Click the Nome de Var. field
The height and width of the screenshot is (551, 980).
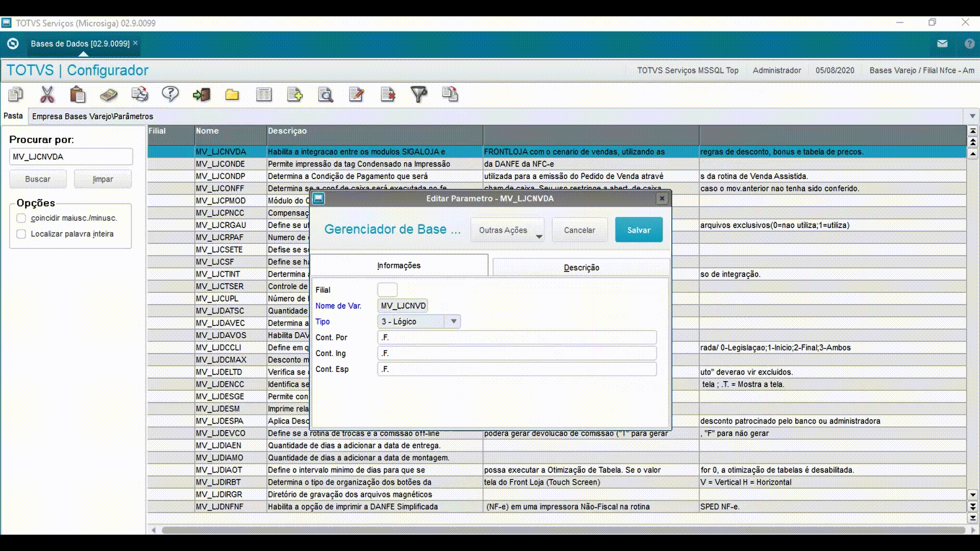click(403, 306)
